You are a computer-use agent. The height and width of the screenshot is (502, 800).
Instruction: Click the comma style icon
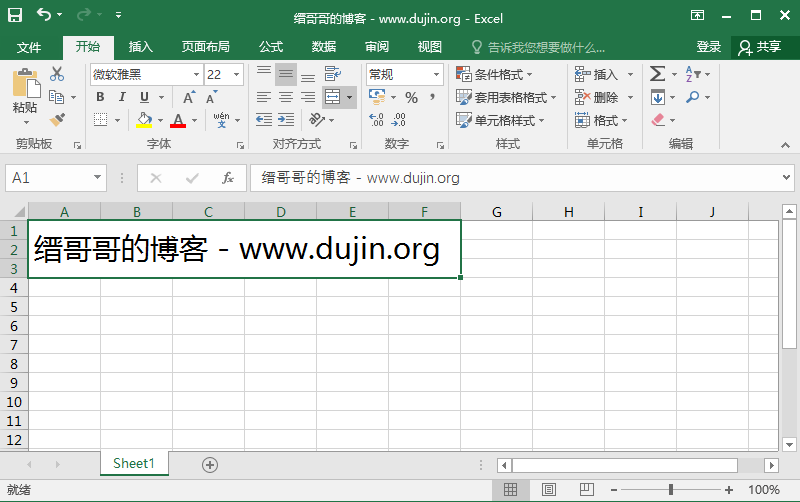pyautogui.click(x=433, y=97)
